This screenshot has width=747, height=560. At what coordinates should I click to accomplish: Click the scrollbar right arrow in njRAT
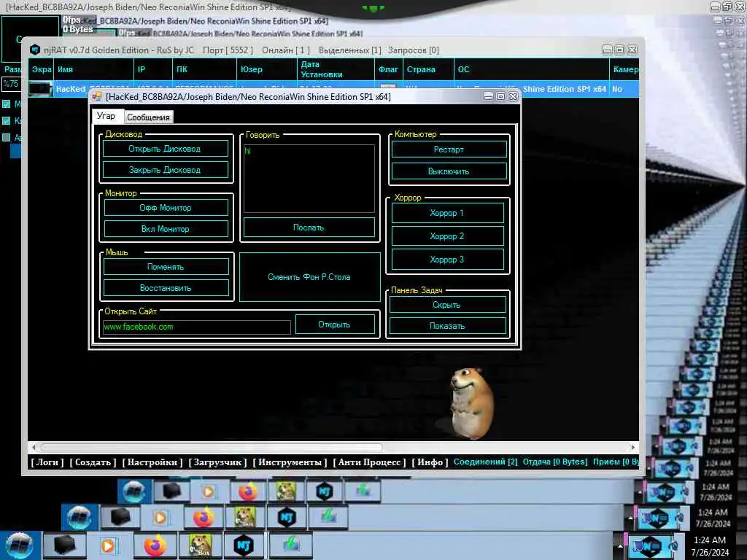[632, 447]
